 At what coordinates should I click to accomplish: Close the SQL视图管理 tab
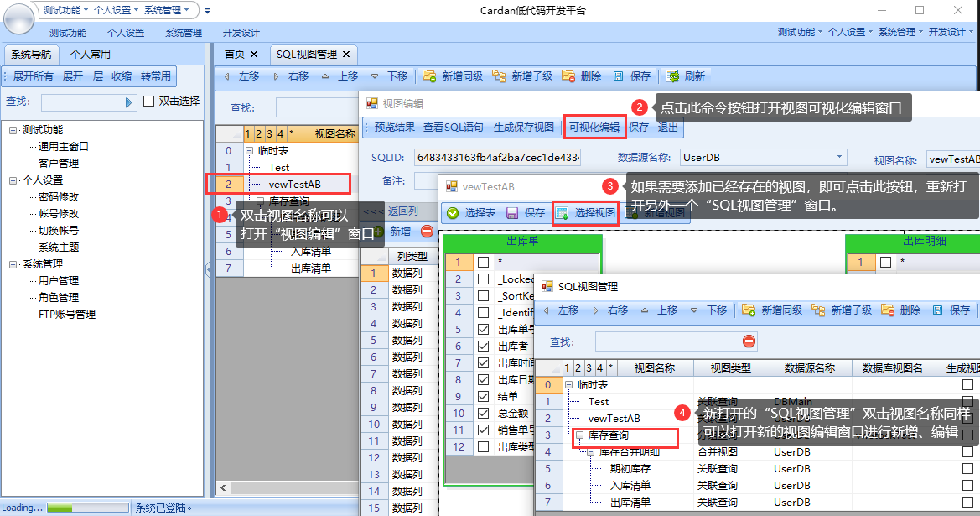pos(346,55)
